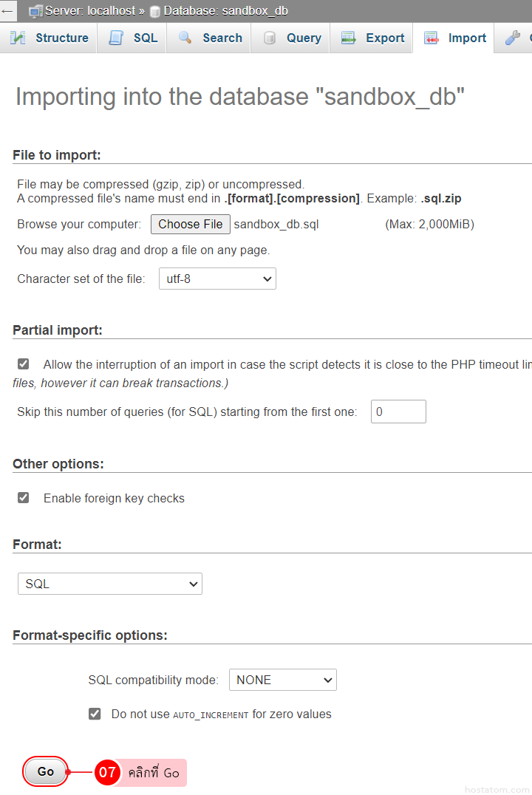Click the skip number of queries field
This screenshot has height=795, width=532.
point(398,412)
